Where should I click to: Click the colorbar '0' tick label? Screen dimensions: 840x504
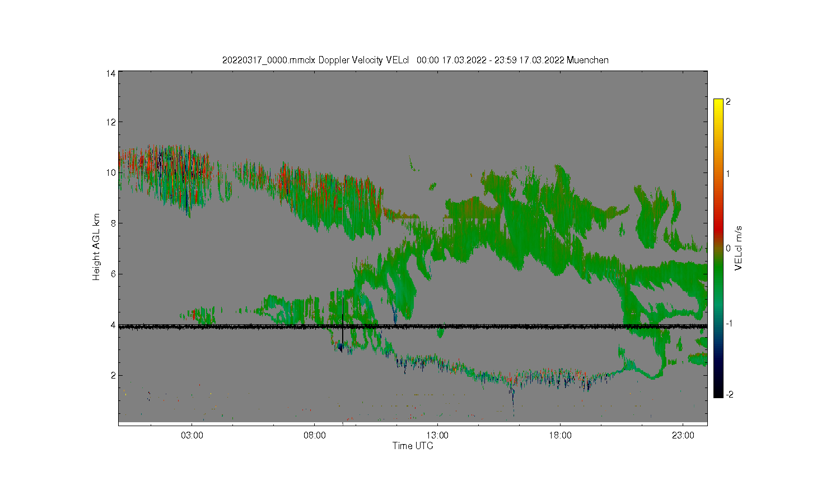coord(728,248)
